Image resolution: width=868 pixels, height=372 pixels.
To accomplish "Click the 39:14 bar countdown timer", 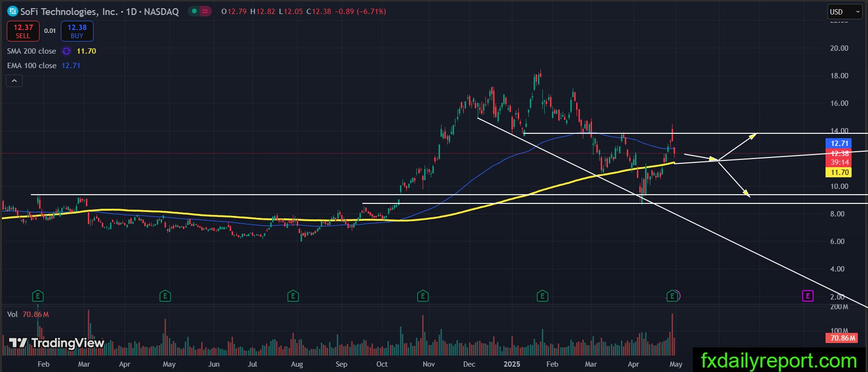I will [x=840, y=162].
